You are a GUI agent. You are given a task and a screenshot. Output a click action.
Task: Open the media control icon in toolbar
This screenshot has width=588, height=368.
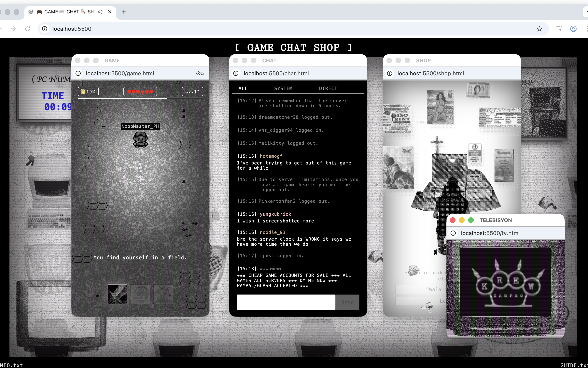click(559, 29)
